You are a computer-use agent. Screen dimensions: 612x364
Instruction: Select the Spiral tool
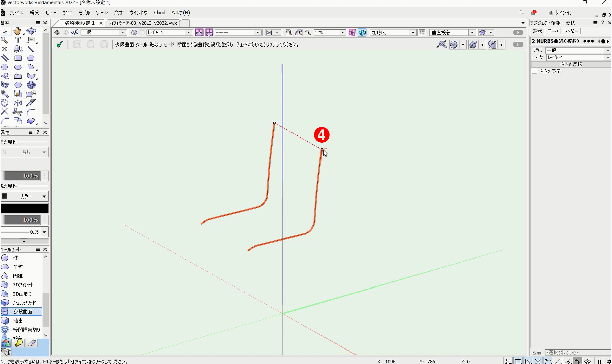tap(31, 85)
